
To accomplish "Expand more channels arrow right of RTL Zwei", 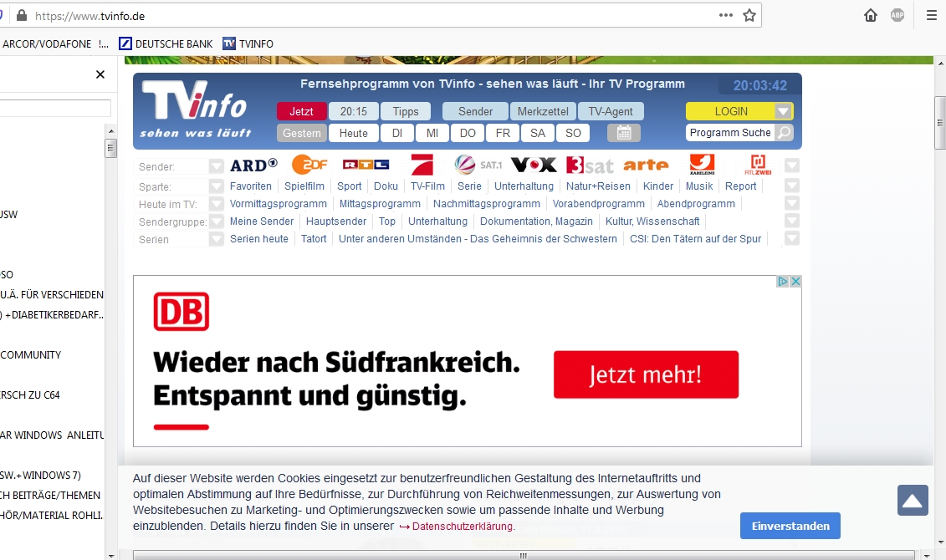I will [x=792, y=165].
